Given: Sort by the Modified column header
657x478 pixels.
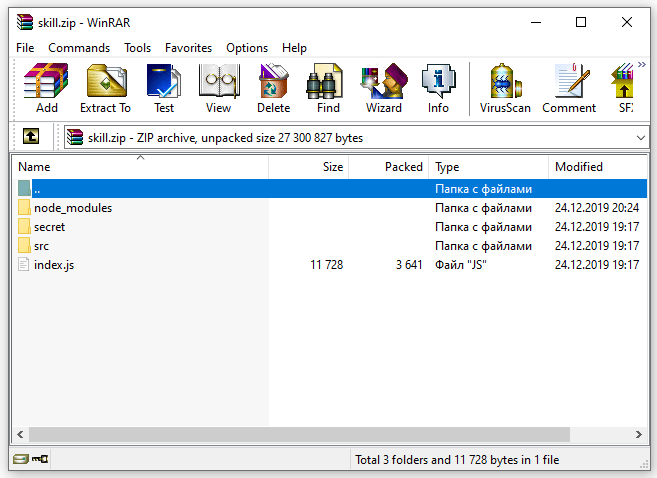Looking at the screenshot, I should point(598,166).
